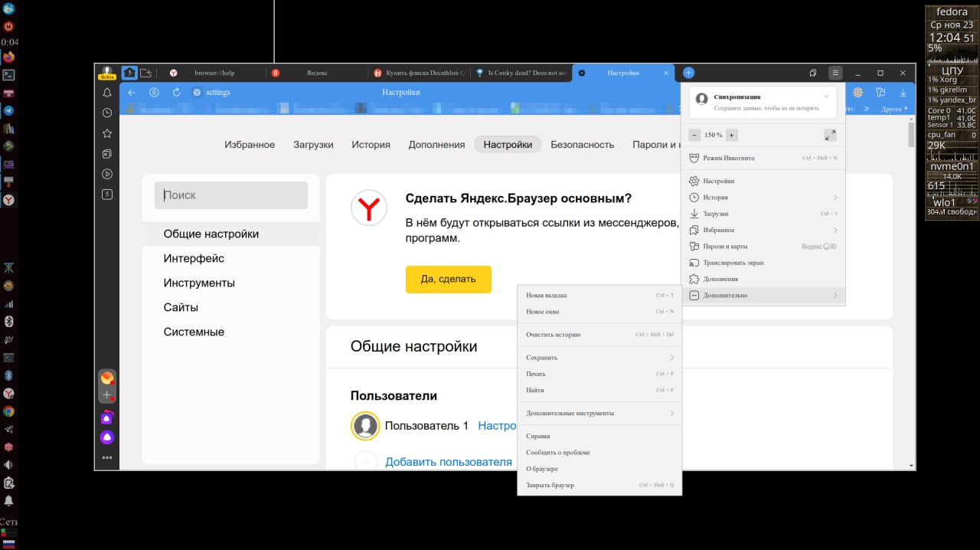Screen dimensions: 980x550
Task: Click the login profile icon in title bar
Action: point(106,73)
